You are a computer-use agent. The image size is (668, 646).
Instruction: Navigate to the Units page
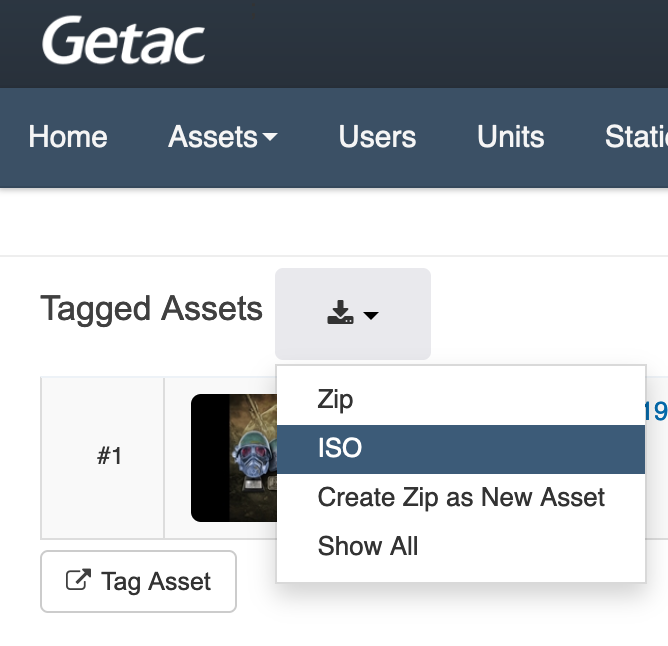click(x=510, y=137)
